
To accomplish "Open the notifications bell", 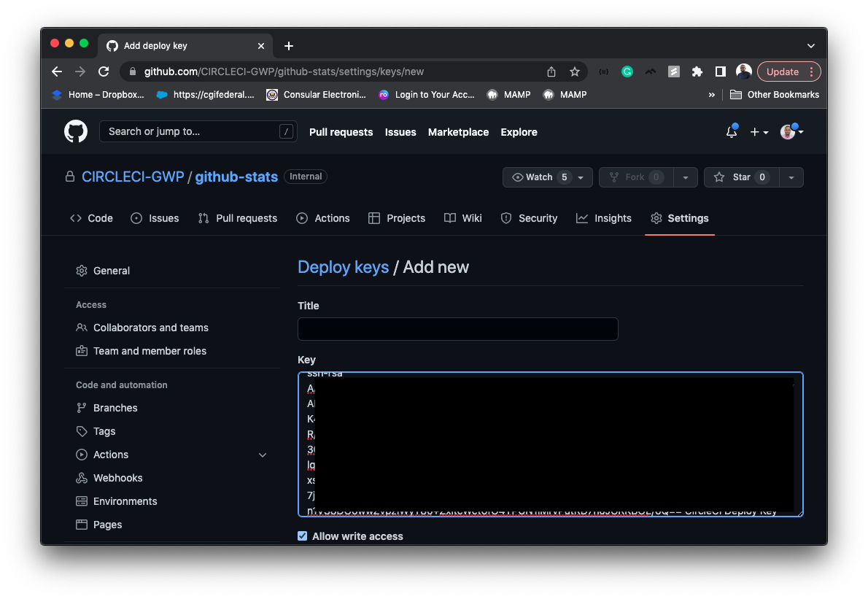I will (x=732, y=131).
